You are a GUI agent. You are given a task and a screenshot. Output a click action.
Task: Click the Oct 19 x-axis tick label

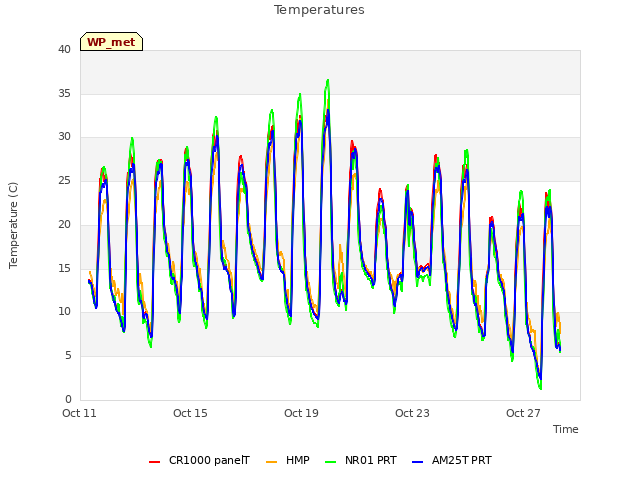pos(301,413)
